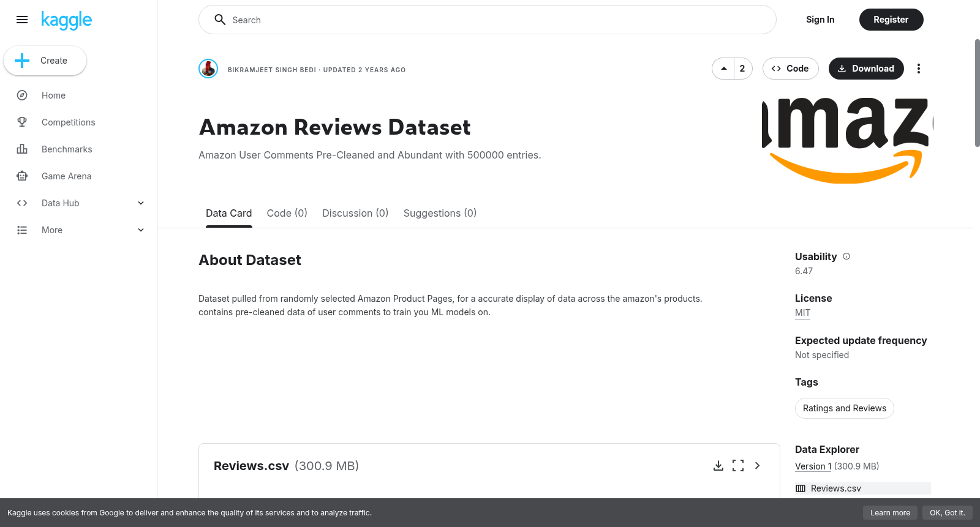Click the author profile avatar

point(208,69)
